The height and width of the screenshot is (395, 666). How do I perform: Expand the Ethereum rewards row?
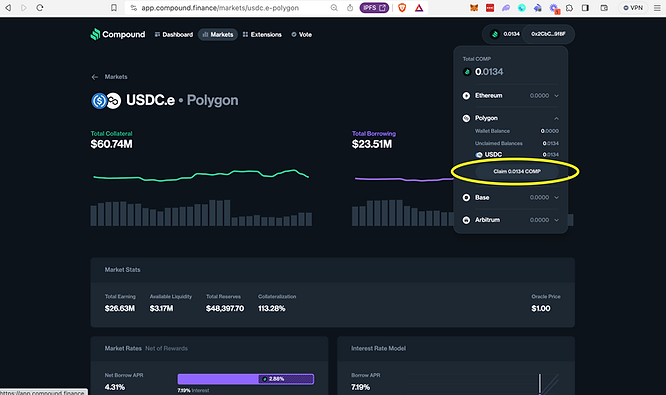pyautogui.click(x=511, y=96)
